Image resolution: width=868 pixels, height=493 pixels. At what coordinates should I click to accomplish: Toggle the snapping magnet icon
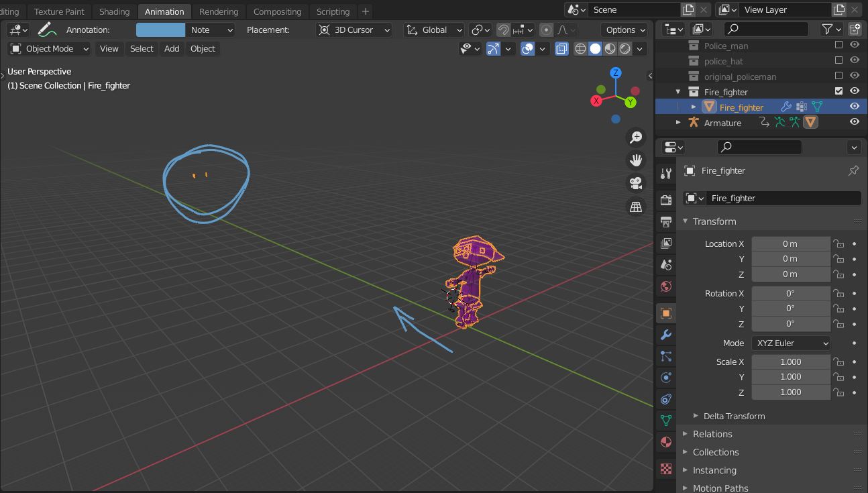(x=503, y=30)
